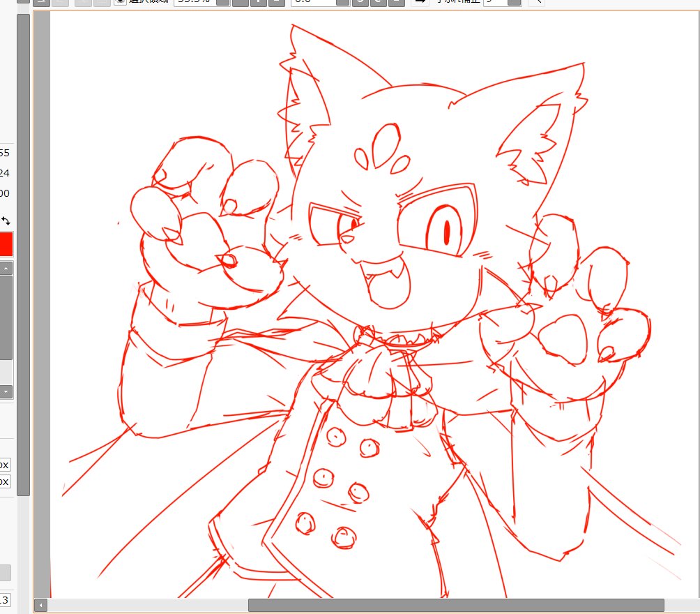
Task: Click the tall left panel vertical scrollbar
Action: tap(23, 255)
